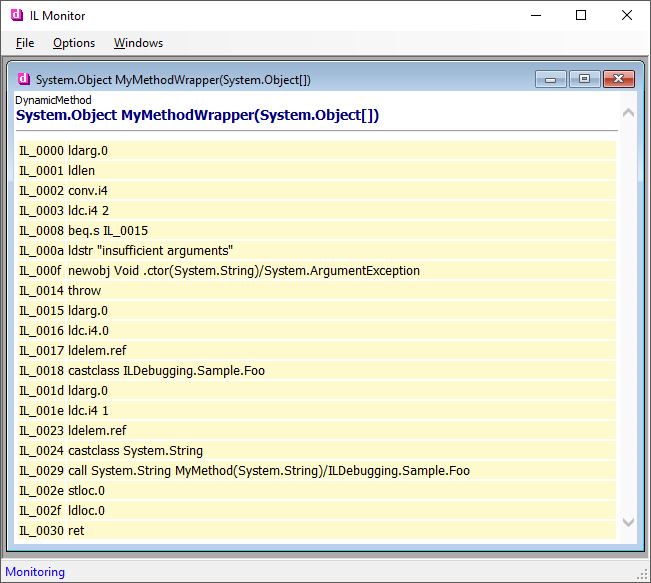Click the scroll up arrow in IL view
Viewport: 651px width, 583px height.
tap(629, 113)
